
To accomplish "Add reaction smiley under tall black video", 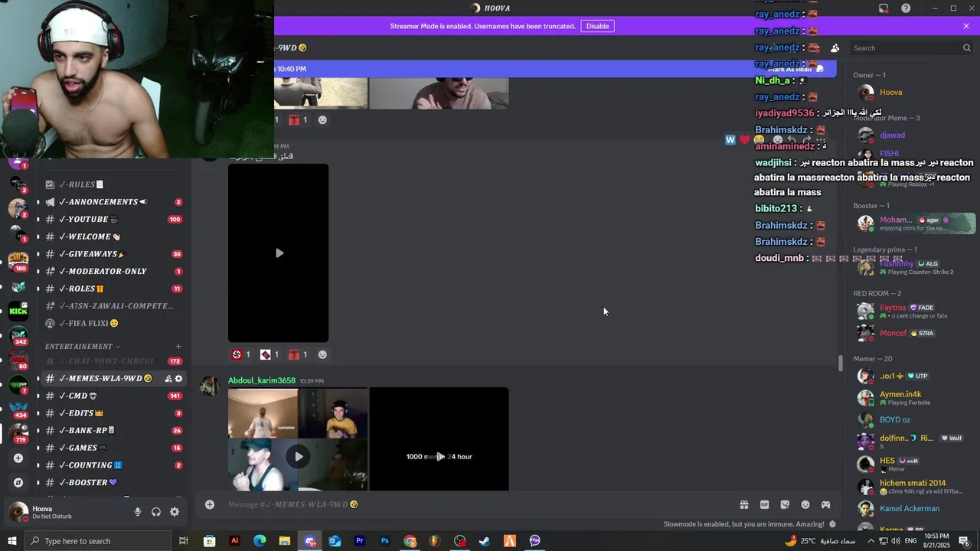I will click(322, 354).
